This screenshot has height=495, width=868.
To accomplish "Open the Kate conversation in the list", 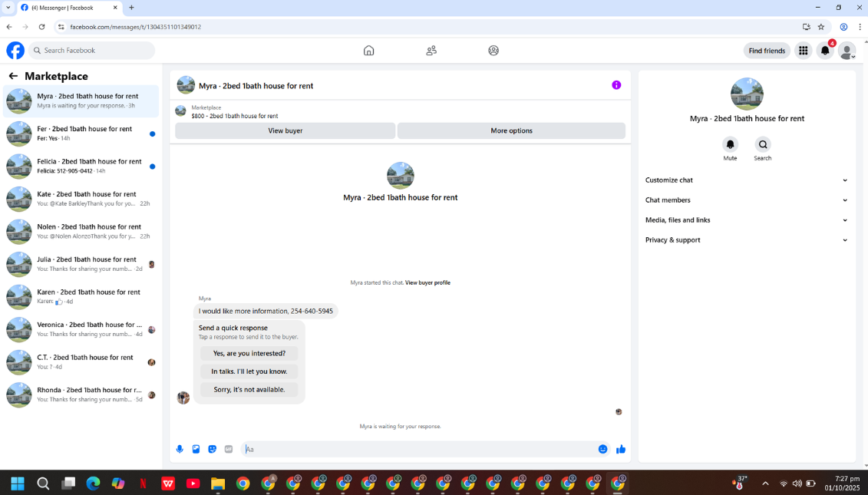I will (x=81, y=199).
